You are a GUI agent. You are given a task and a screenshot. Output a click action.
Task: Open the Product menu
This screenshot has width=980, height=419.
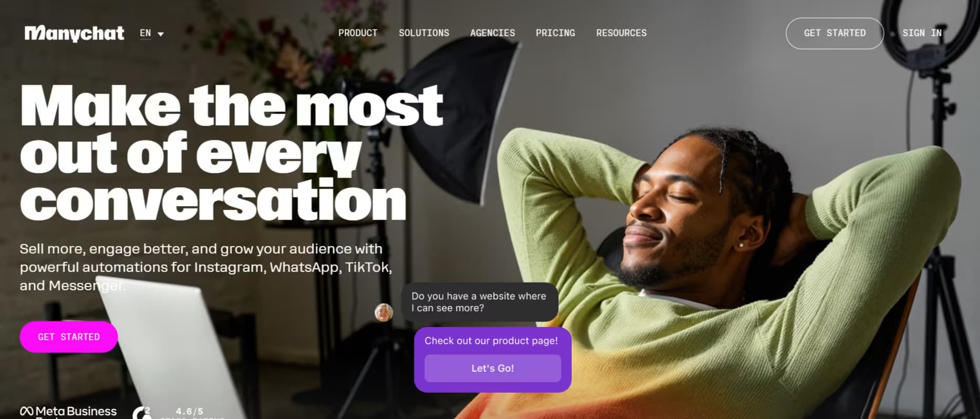click(358, 33)
